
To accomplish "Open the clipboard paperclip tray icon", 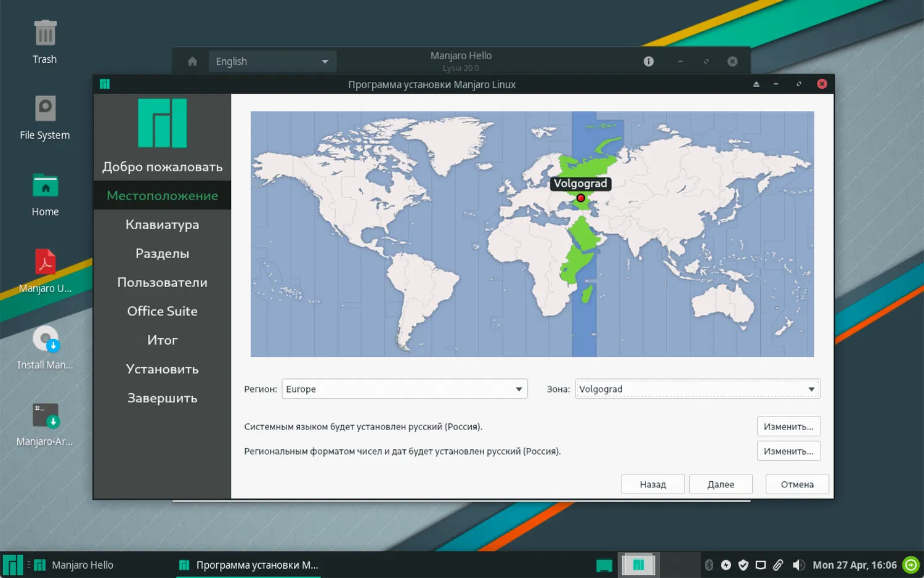I will pos(778,564).
